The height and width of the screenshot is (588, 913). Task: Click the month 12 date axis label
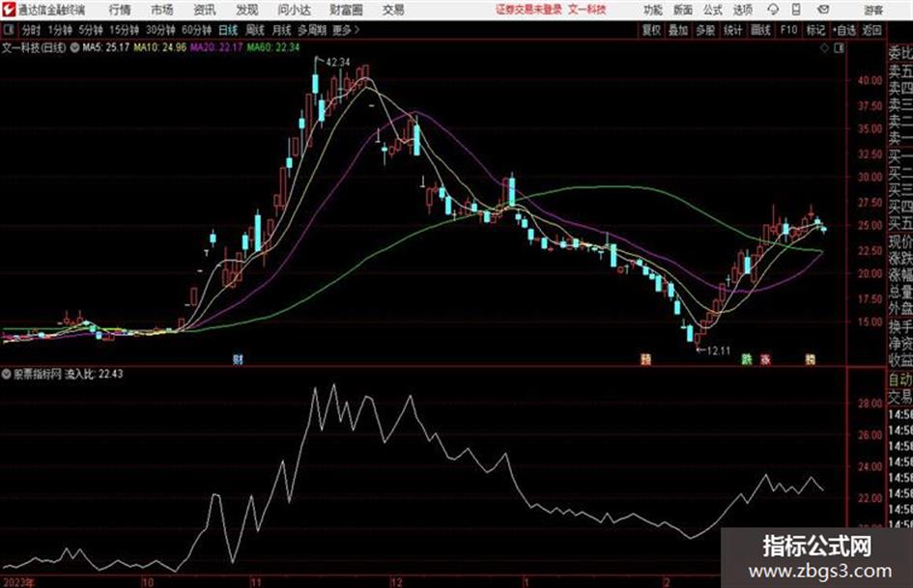point(396,582)
